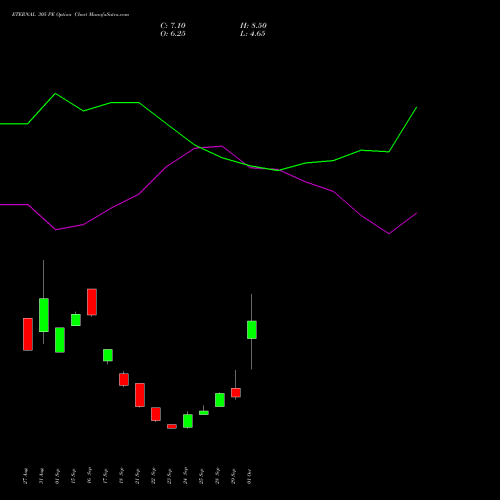Click the '16 Sep' date axis label
This screenshot has width=500, height=500.
coord(90,475)
